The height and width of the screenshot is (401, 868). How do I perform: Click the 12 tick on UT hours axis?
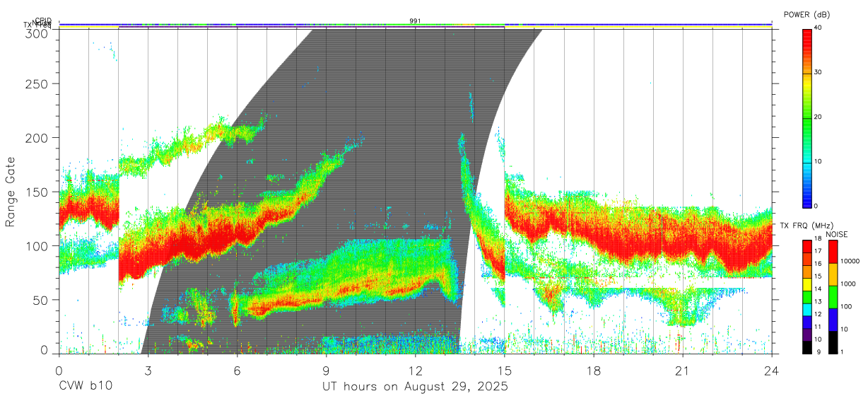coord(415,370)
